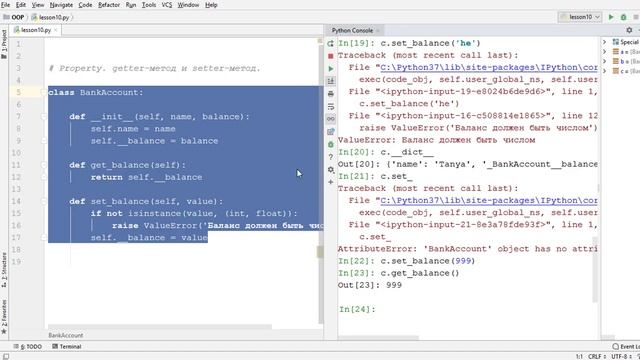Screen dimensions: 640x360
Task: Rerun the Python console
Action: tap(331, 43)
